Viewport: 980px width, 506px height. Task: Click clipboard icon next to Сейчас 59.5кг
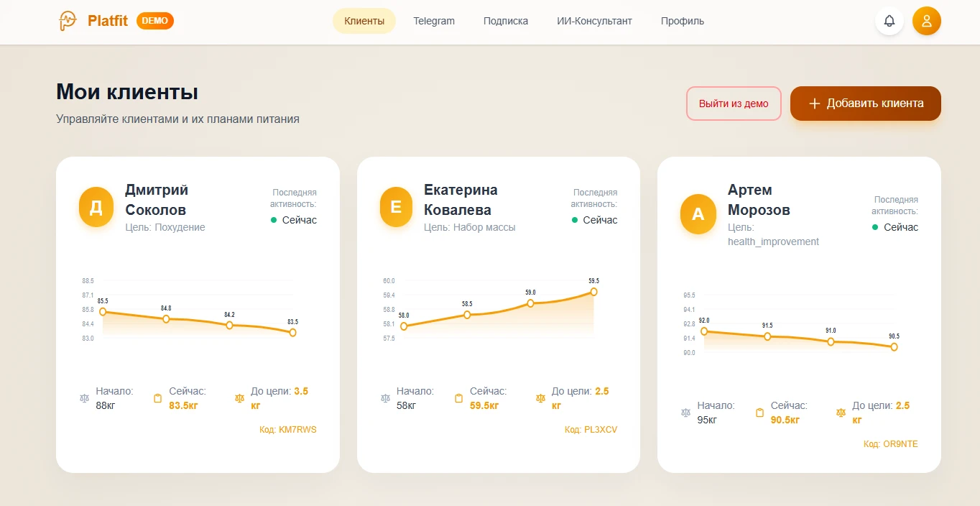pos(458,397)
